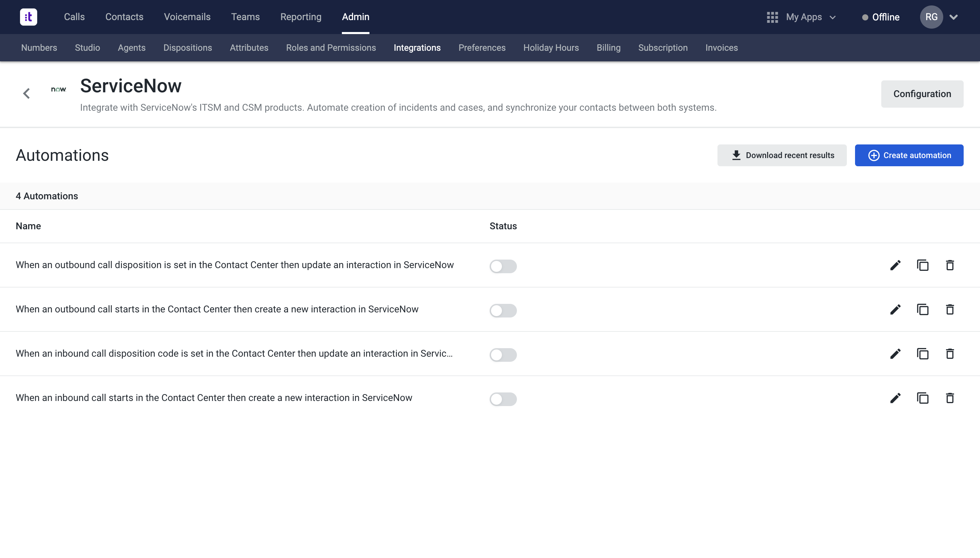Switch to the Preferences tab

481,48
